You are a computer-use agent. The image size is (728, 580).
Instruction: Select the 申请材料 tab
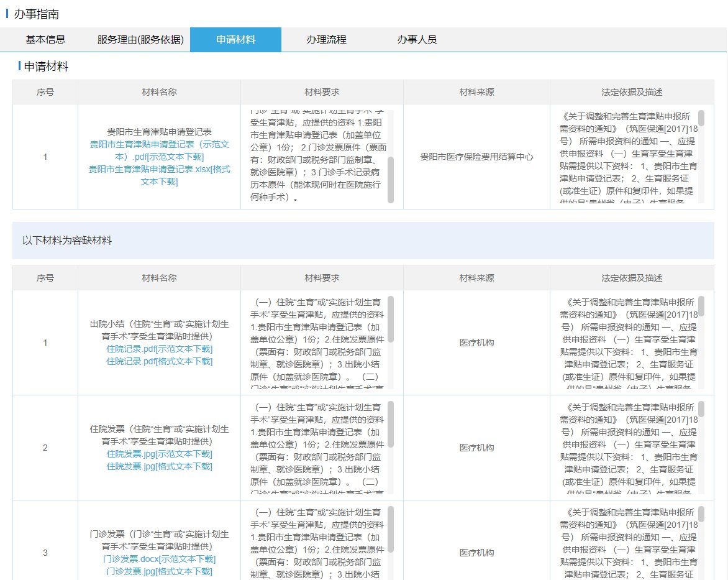235,40
